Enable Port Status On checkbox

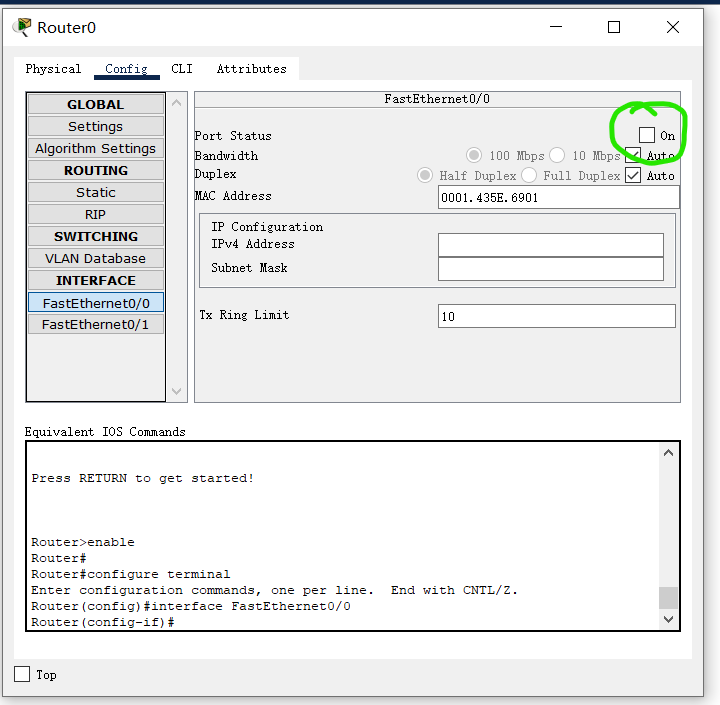(x=647, y=135)
